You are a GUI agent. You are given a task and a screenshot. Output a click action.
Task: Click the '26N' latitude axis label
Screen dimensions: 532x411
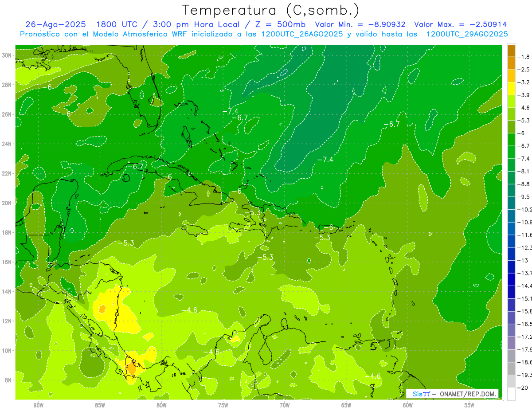point(7,114)
